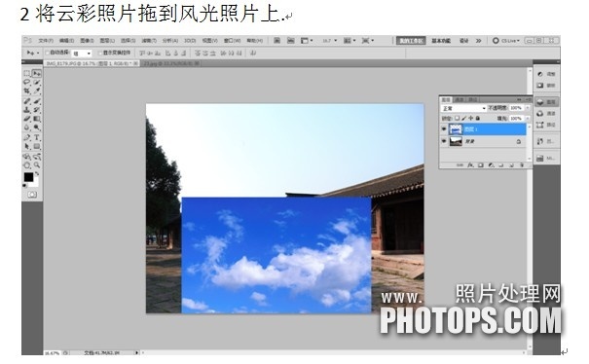Screen dimensions: 589x364
Task: Open the CS Live dropdown
Action: pos(506,41)
